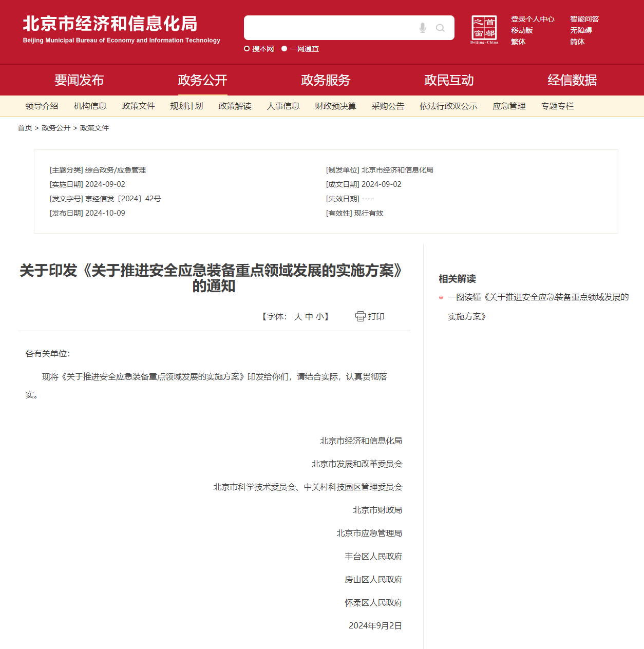Click the printer icon

coord(360,316)
